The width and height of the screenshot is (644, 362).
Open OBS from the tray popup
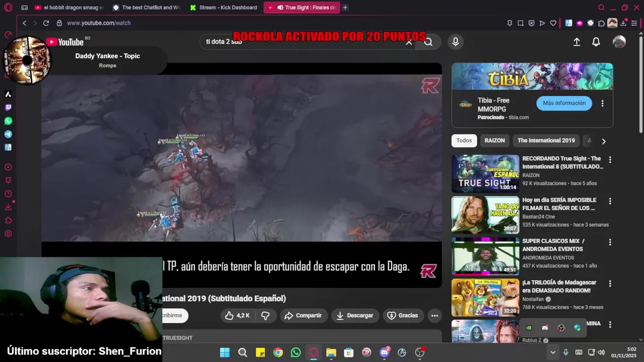[561, 328]
